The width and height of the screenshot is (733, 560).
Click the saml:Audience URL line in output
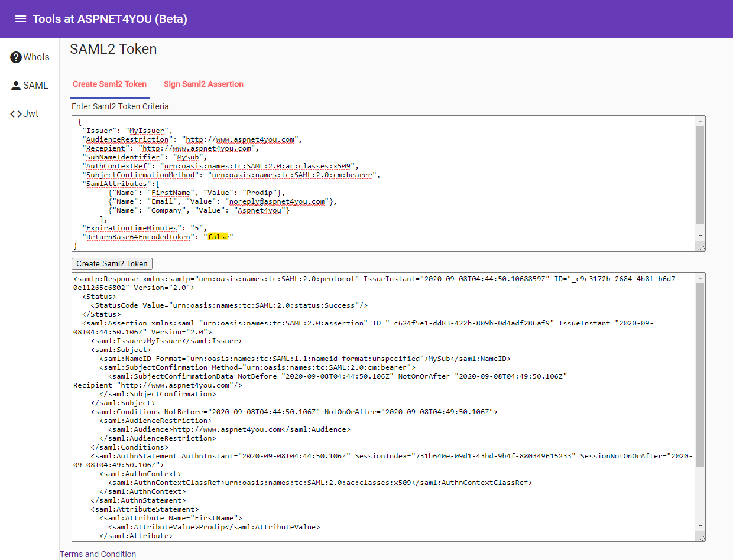[229, 429]
